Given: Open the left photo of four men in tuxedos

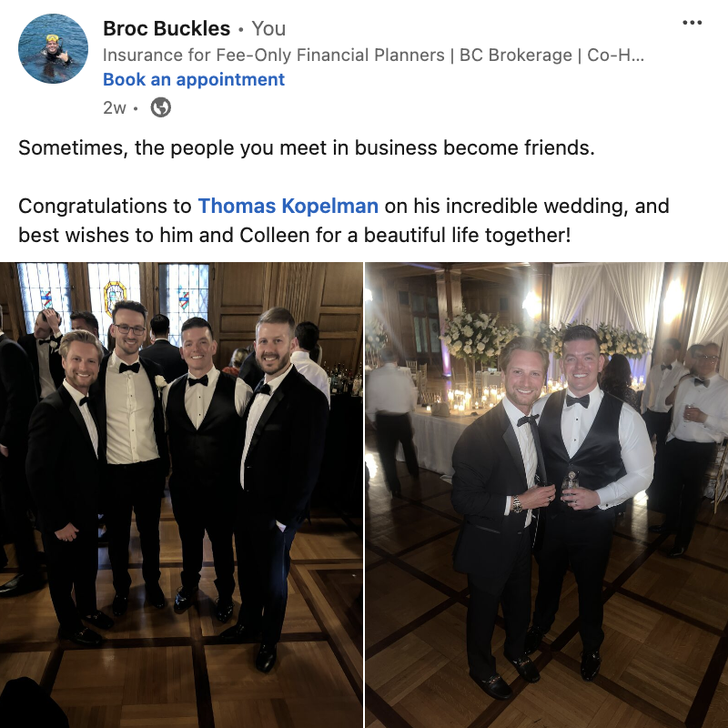Looking at the screenshot, I should tap(181, 495).
